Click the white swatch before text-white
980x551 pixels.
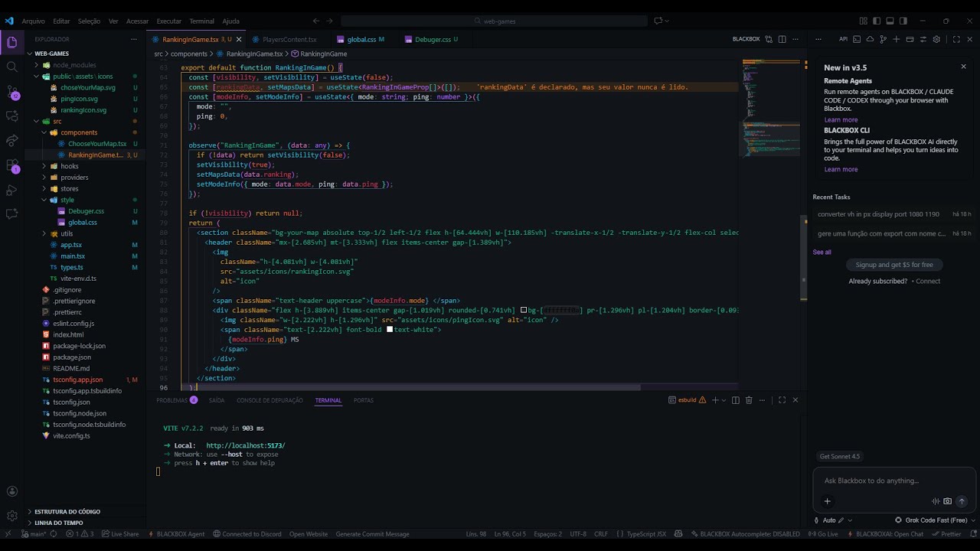[390, 330]
